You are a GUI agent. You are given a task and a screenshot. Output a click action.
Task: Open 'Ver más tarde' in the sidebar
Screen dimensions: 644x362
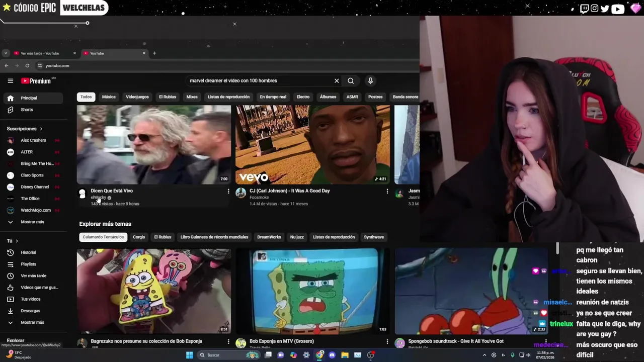(x=33, y=276)
